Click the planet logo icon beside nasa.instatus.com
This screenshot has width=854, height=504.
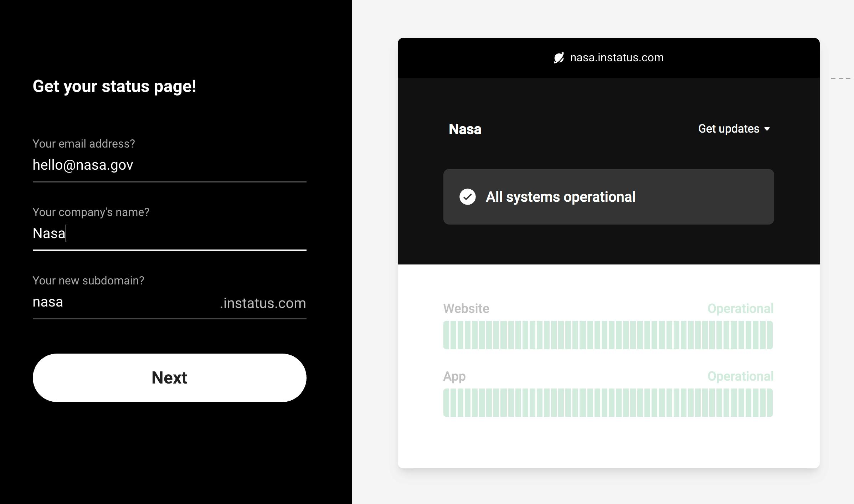[559, 58]
